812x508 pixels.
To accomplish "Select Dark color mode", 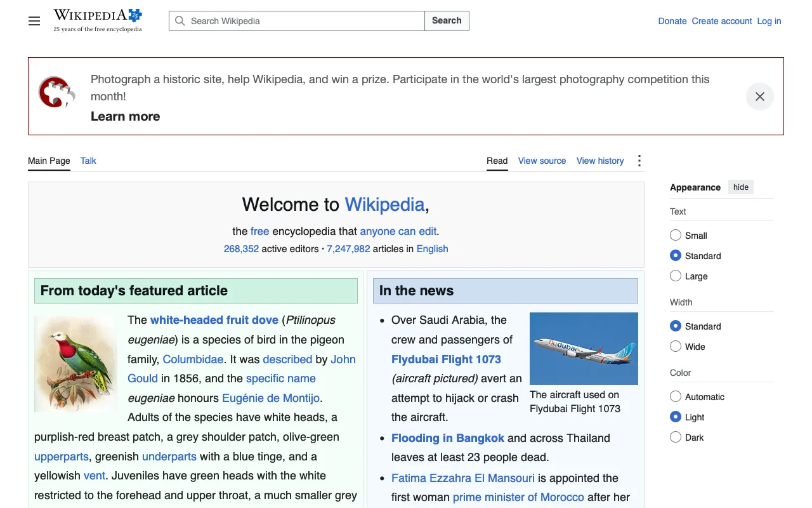I will [x=676, y=438].
